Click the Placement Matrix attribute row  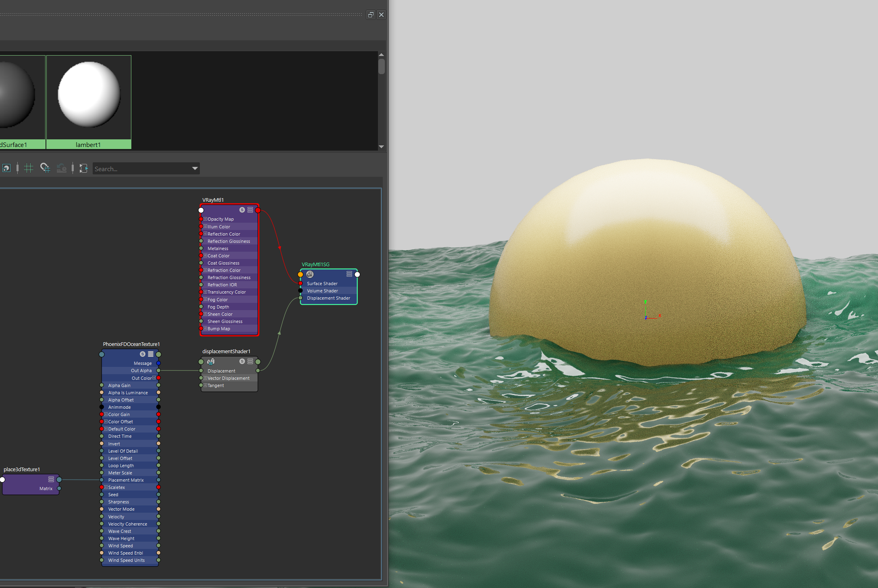click(x=130, y=480)
